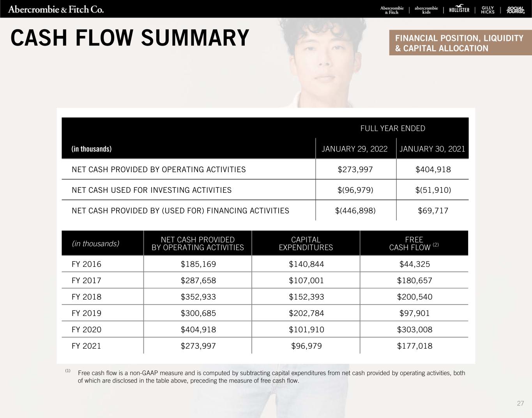Click the $303,008 free cash flow value
The height and width of the screenshot is (418, 532).
(414, 330)
